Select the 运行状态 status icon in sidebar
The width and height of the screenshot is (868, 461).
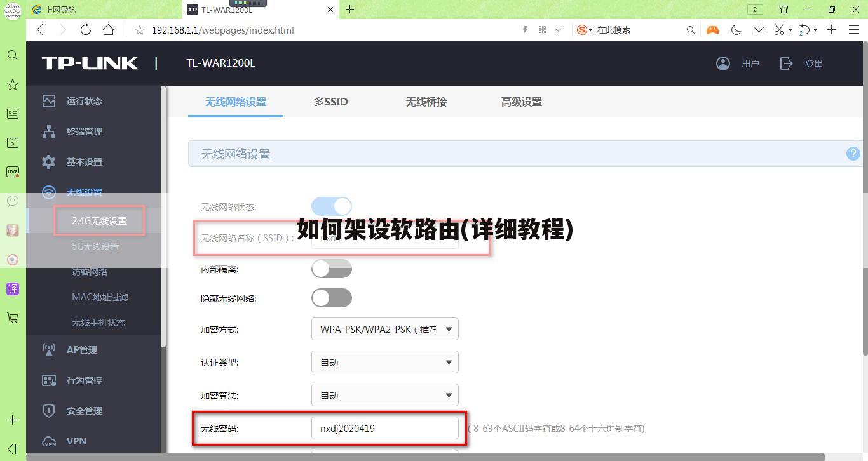click(48, 100)
